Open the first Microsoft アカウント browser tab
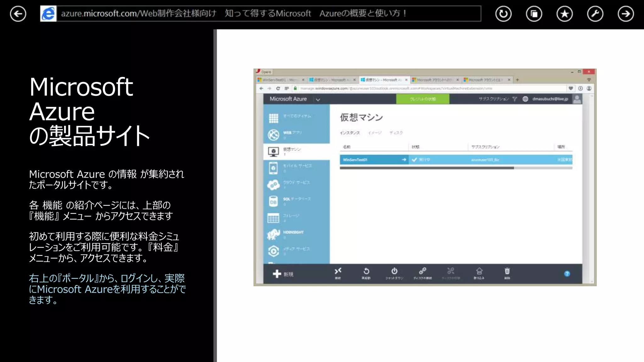644x362 pixels. (x=435, y=80)
